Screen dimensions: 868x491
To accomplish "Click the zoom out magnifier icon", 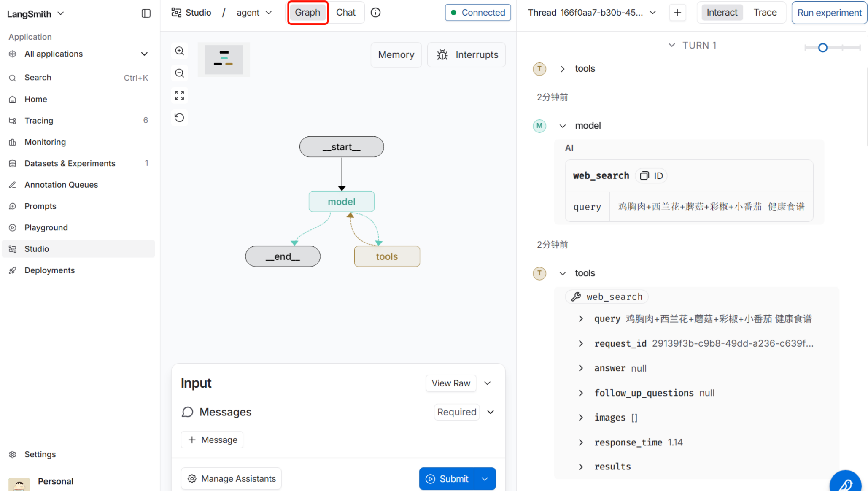I will click(x=180, y=73).
